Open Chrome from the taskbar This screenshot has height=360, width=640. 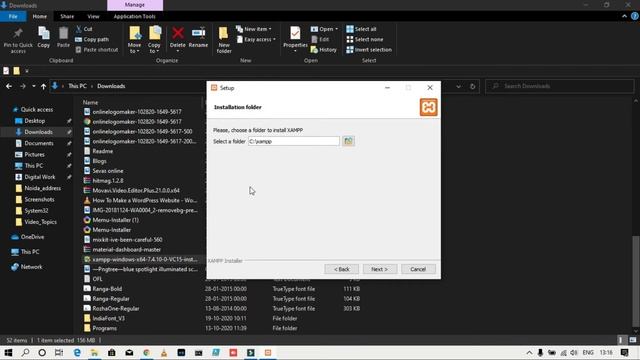tap(146, 353)
